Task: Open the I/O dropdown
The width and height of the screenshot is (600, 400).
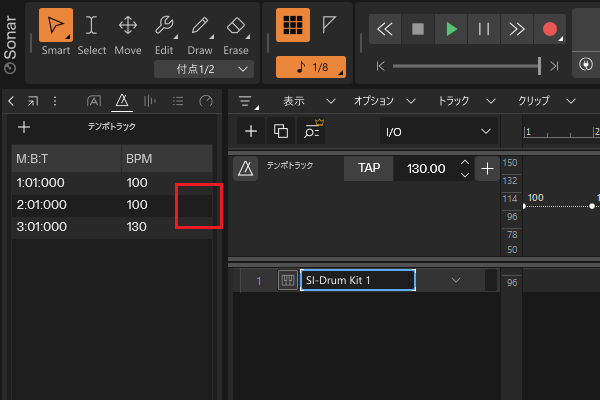Action: (x=438, y=131)
